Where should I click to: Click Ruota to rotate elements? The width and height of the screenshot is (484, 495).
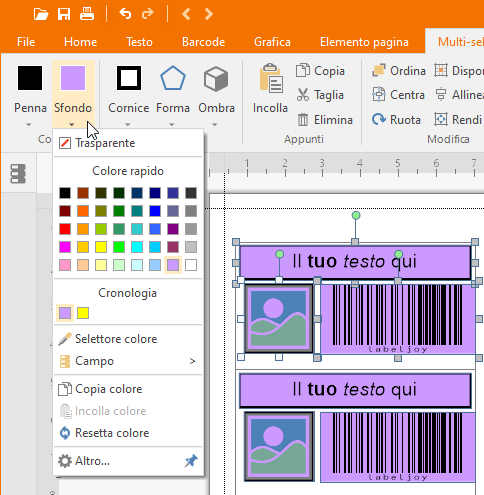pyautogui.click(x=396, y=120)
